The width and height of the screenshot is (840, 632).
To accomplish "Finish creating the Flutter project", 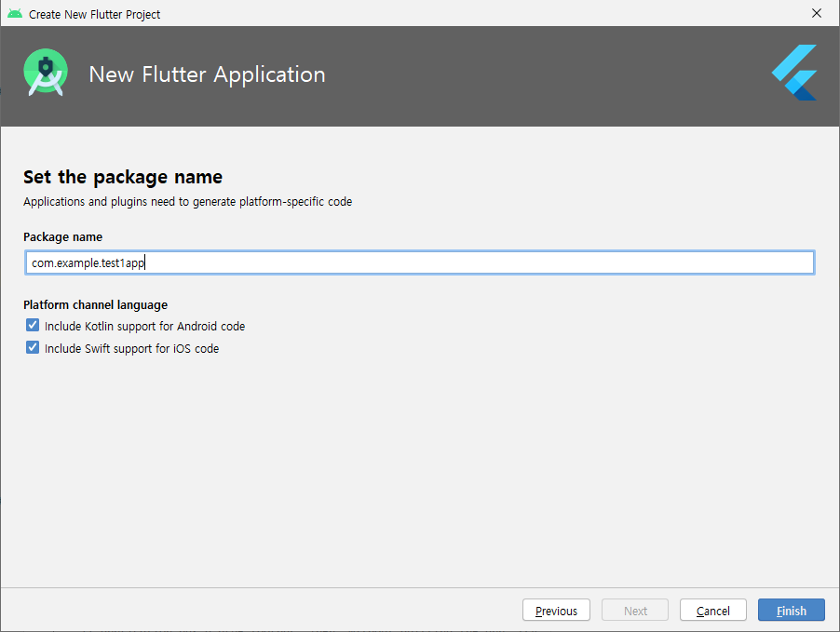I will click(x=792, y=610).
